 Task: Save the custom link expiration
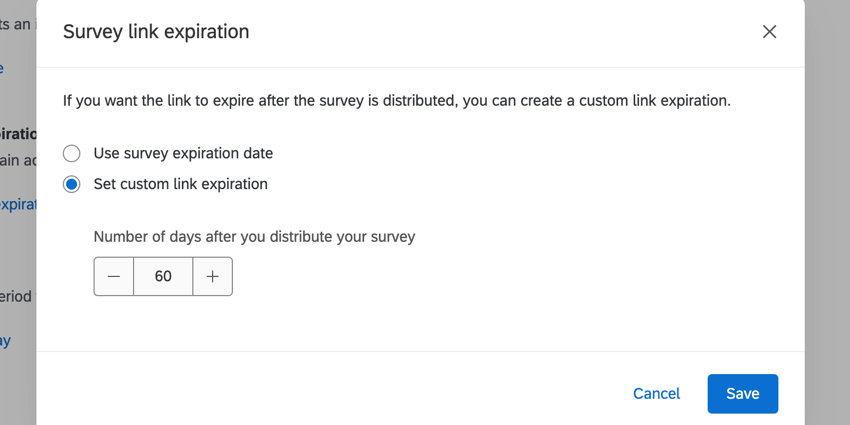[742, 394]
